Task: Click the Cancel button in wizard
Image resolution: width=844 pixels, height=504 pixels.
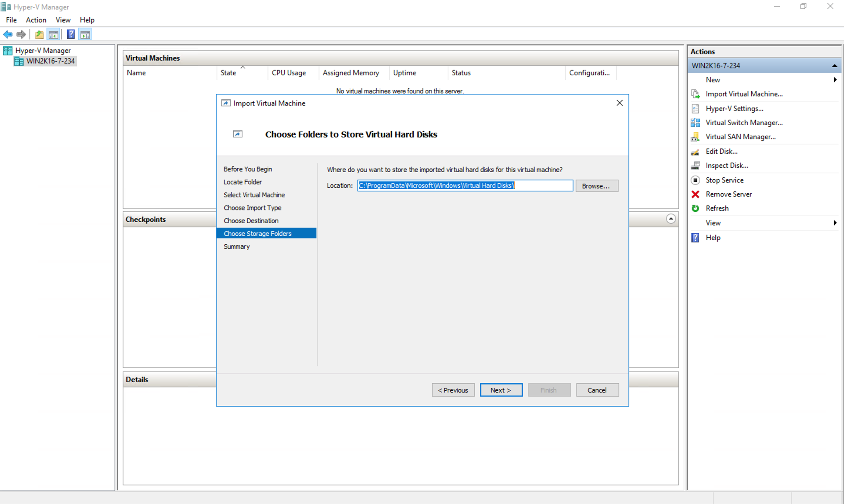Action: pos(597,390)
